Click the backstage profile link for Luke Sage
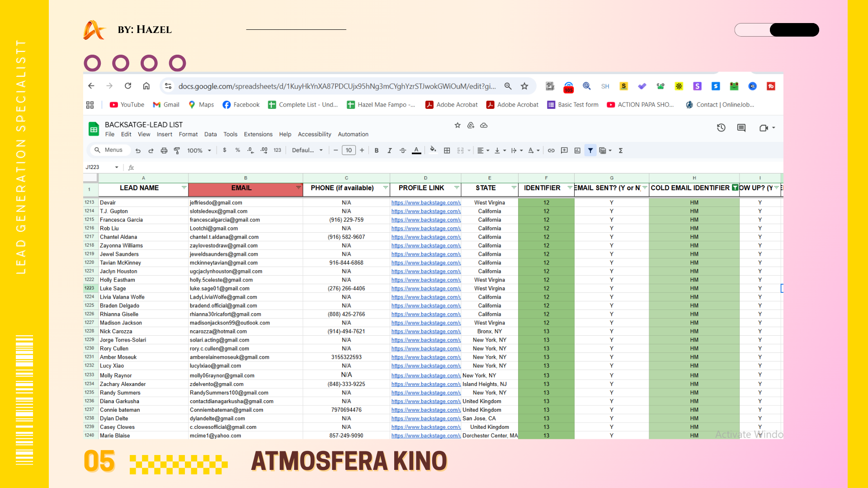The height and width of the screenshot is (488, 868). pyautogui.click(x=425, y=288)
